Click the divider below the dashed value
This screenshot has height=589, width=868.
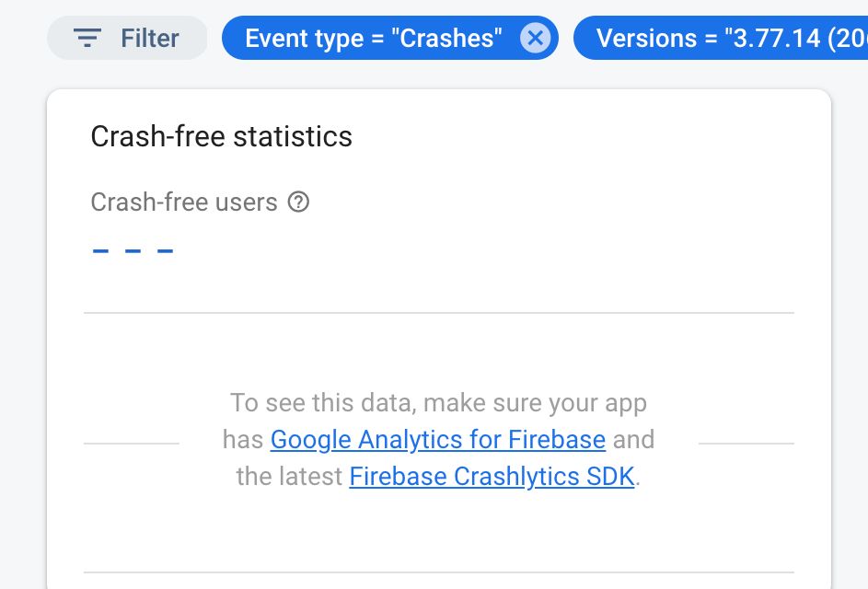438,313
